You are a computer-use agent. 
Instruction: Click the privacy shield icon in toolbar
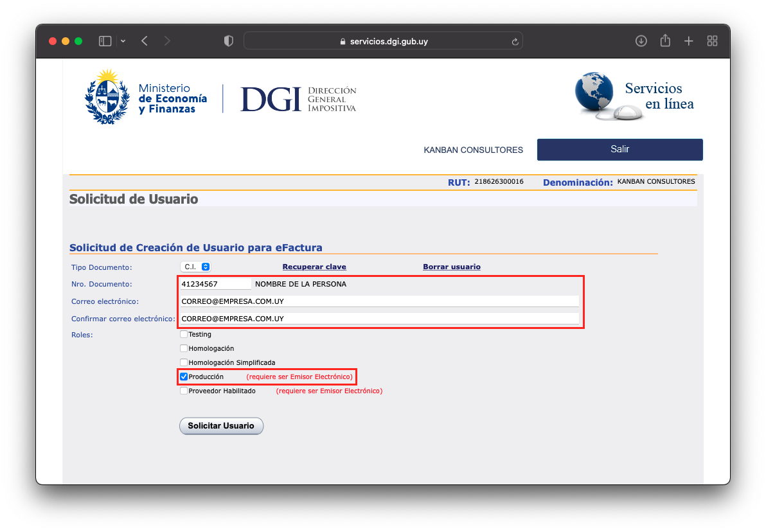click(x=228, y=40)
